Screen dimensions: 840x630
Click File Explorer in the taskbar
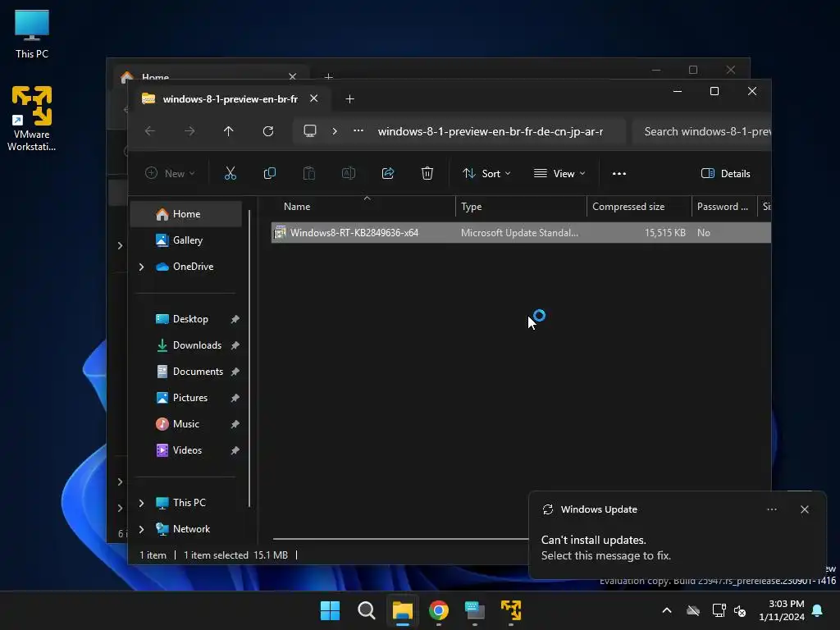(x=402, y=610)
